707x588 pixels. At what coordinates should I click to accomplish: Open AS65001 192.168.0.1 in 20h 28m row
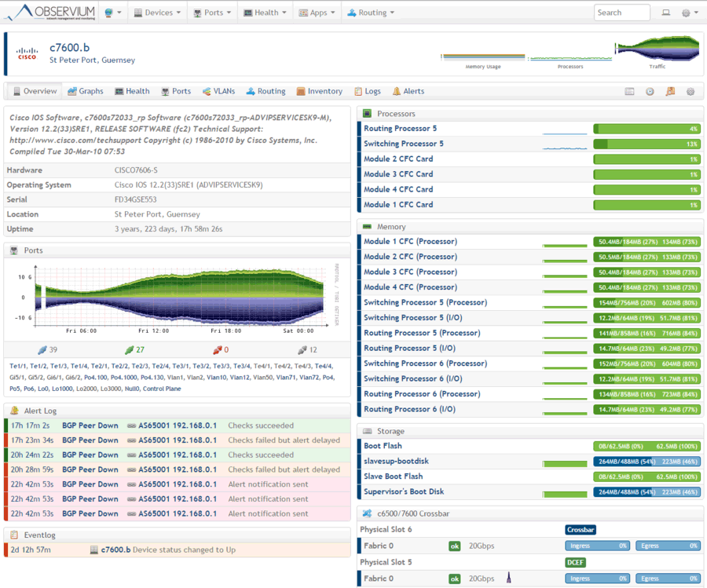178,469
